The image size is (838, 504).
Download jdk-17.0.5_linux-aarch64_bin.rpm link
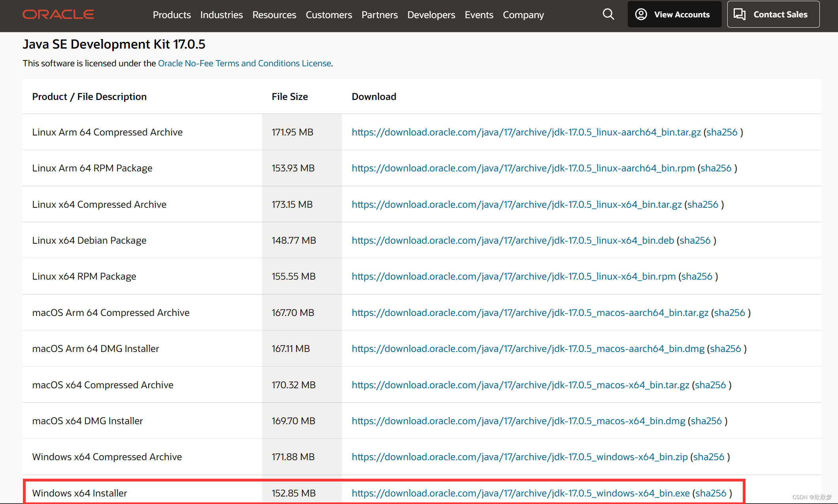(x=523, y=168)
